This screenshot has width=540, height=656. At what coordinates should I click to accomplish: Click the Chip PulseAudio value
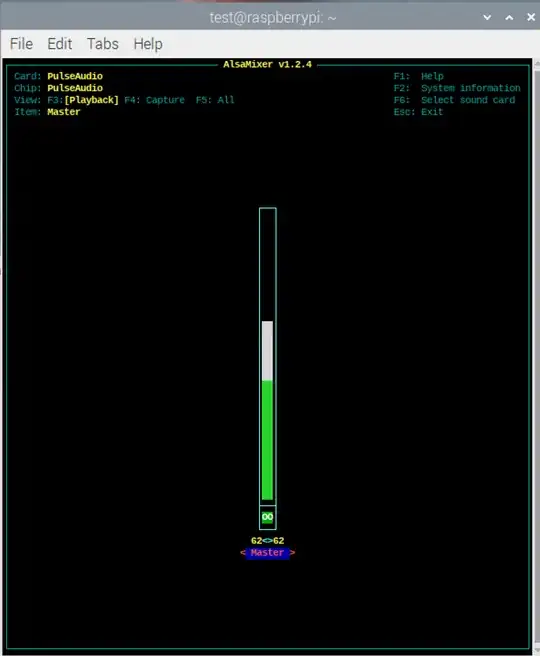click(x=75, y=88)
